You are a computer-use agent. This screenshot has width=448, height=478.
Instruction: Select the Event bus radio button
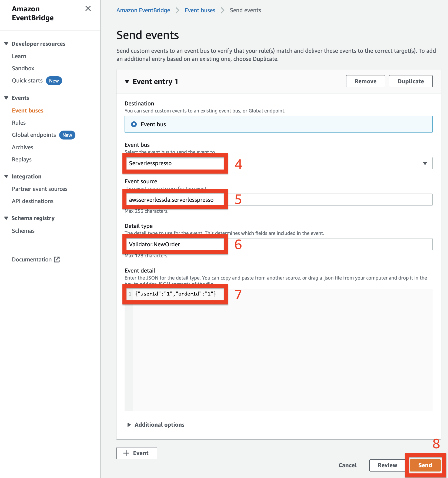[134, 124]
